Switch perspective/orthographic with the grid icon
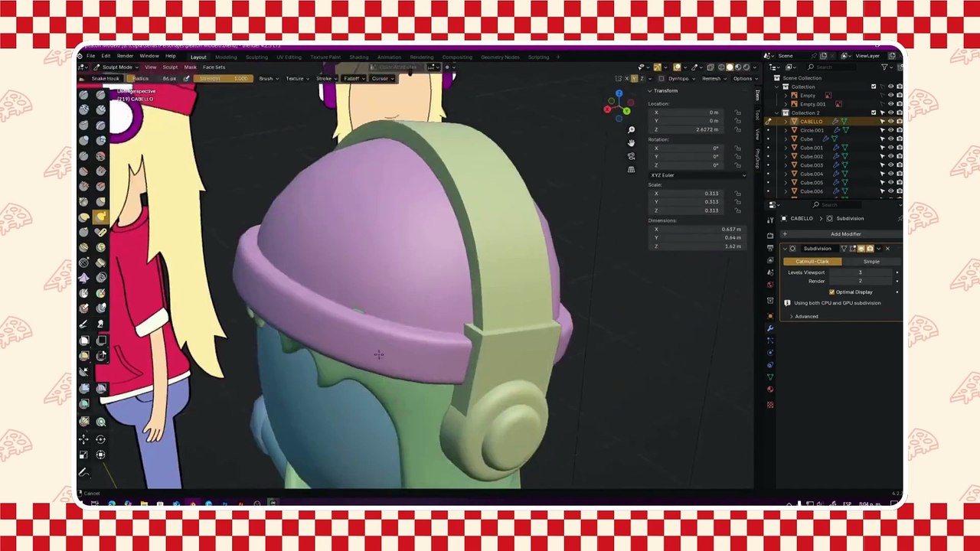 pos(631,169)
